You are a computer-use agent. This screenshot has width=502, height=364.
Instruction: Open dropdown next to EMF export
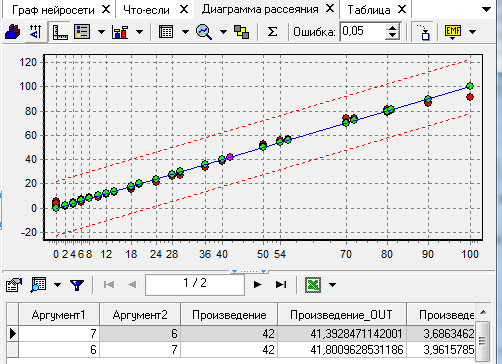coord(472,32)
